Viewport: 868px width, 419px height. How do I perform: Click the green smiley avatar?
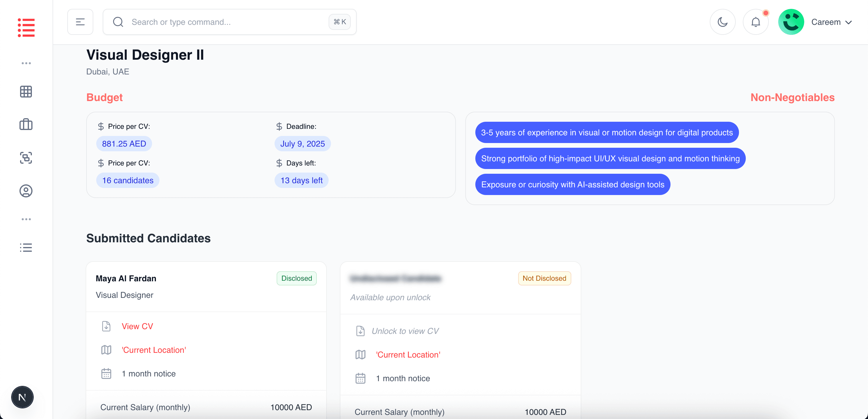tap(791, 22)
